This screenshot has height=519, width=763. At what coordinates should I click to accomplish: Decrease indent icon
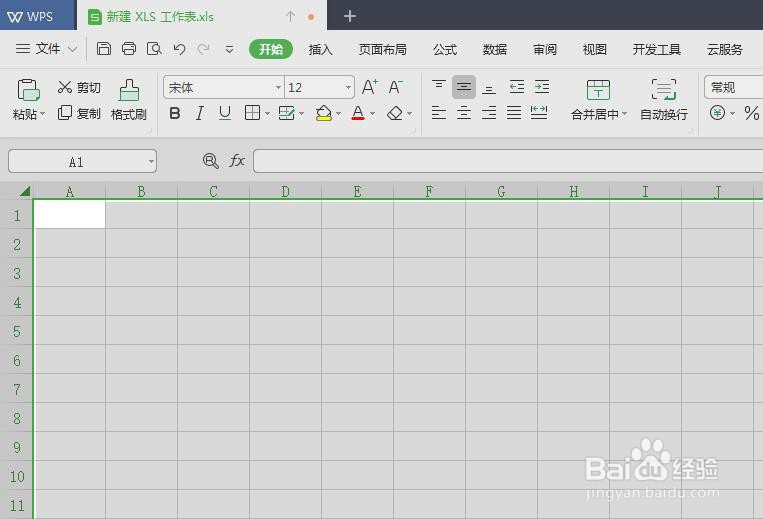click(x=517, y=87)
